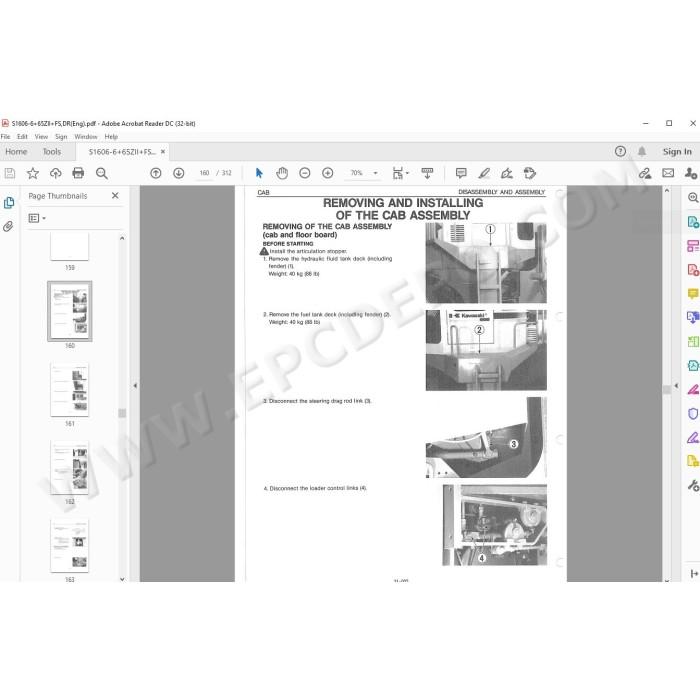Close the Page Thumbnails panel
The width and height of the screenshot is (700, 700).
point(115,196)
